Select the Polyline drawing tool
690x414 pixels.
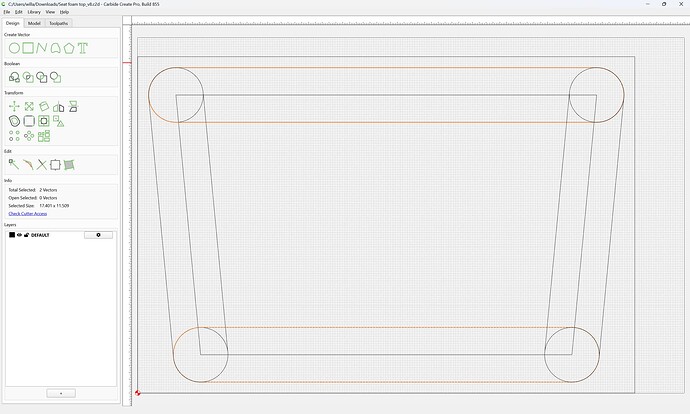[x=42, y=48]
